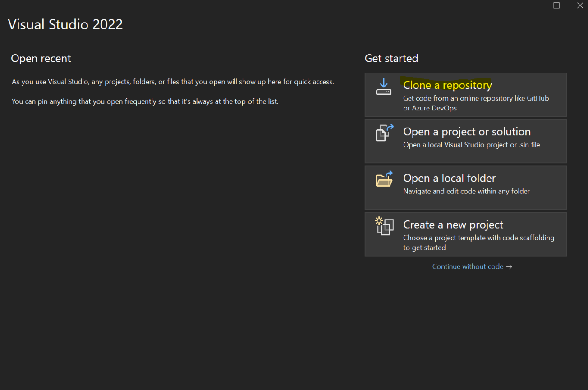Click the Open a project or solution icon
The image size is (588, 390).
click(385, 133)
